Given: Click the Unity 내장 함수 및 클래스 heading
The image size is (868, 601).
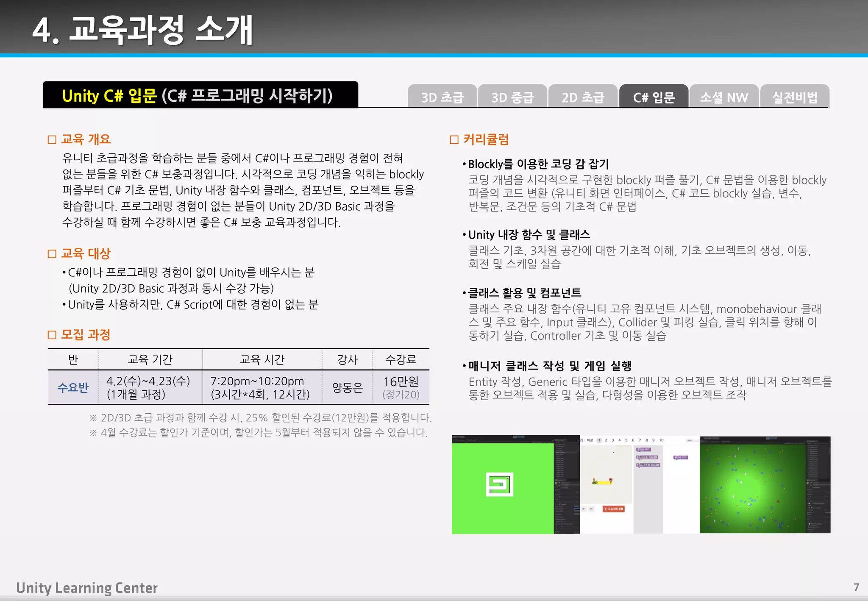Looking at the screenshot, I should (x=529, y=235).
